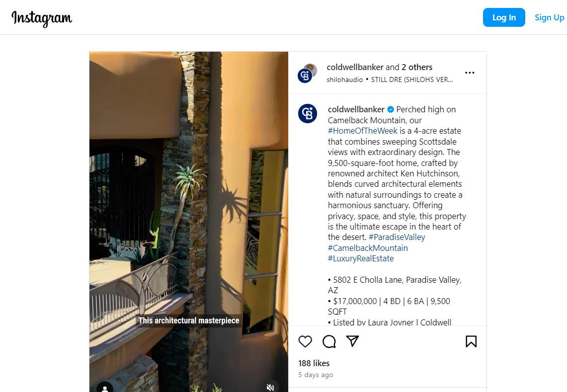Share the post via paper plane icon
567x392 pixels.
[352, 341]
